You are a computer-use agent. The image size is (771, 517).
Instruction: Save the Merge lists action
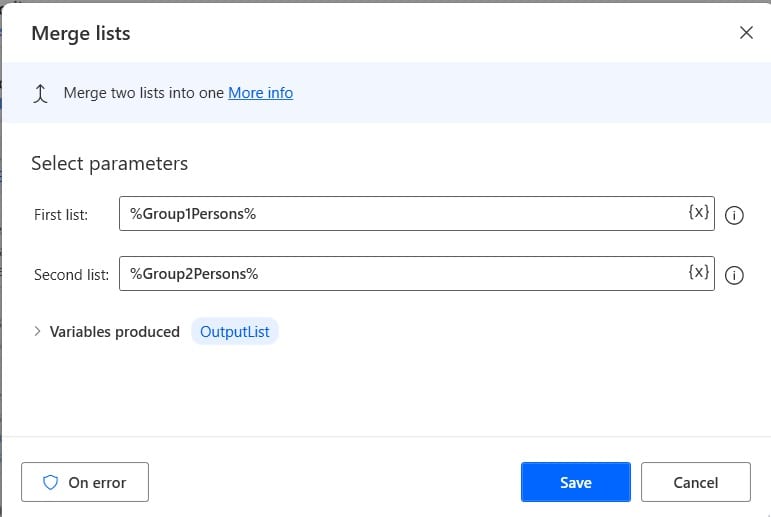pos(576,482)
